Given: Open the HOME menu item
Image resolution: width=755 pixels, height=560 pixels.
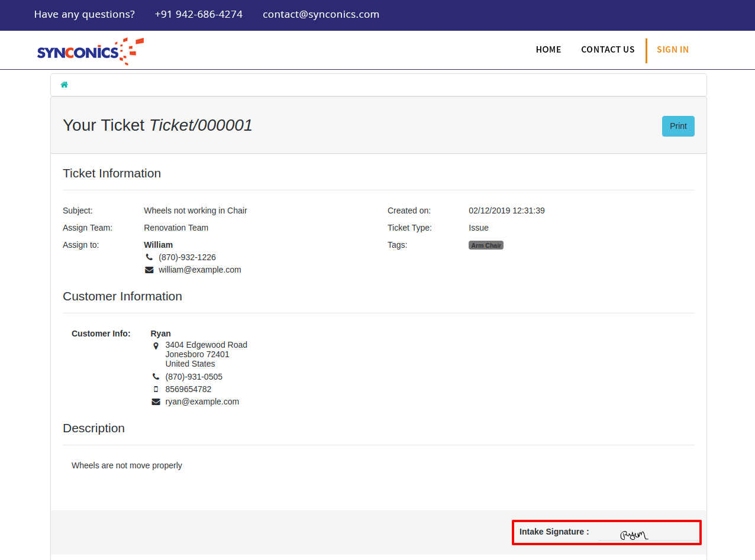Looking at the screenshot, I should 548,50.
